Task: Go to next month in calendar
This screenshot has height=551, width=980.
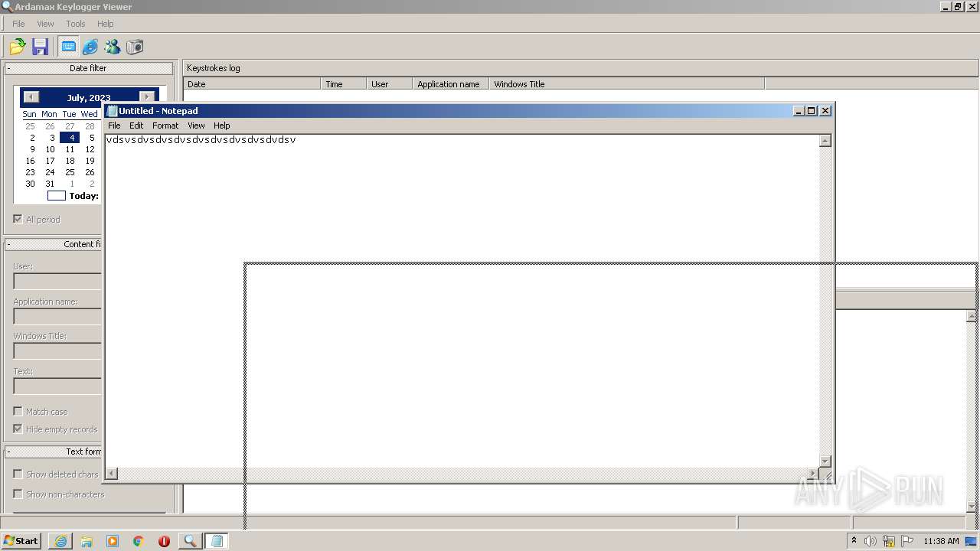Action: tap(147, 97)
